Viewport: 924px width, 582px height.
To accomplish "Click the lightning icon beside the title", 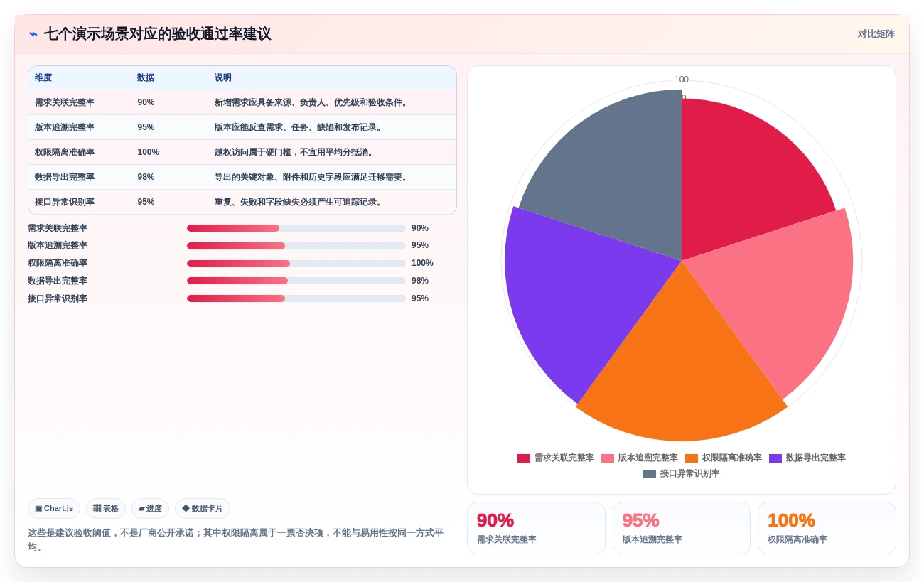I will point(33,34).
